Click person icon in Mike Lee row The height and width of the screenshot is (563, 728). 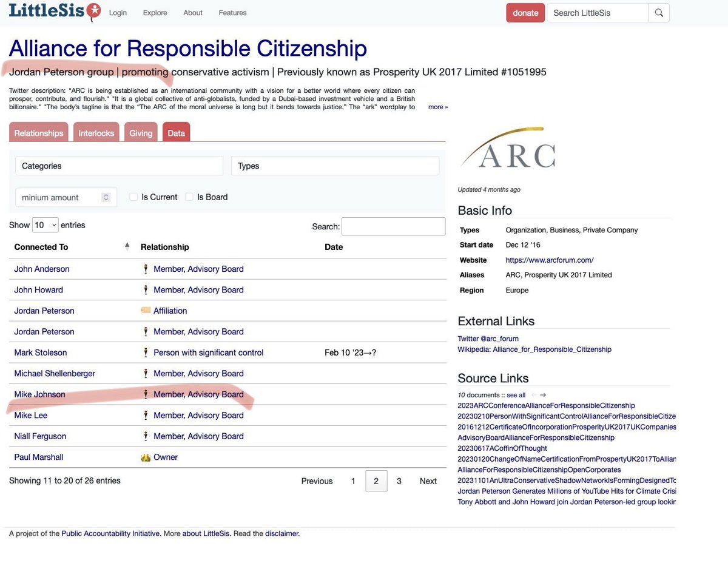point(146,416)
